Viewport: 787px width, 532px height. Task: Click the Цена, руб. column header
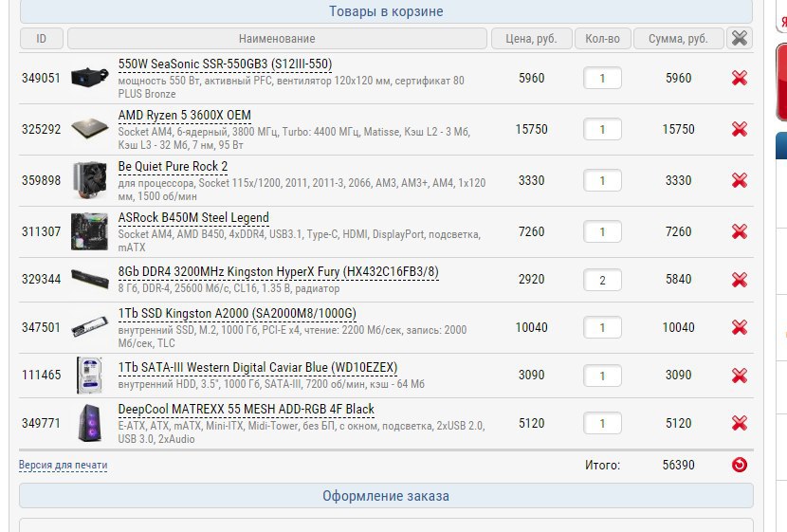(532, 39)
